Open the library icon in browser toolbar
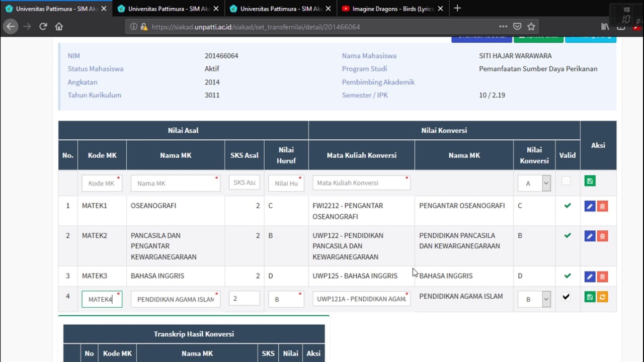This screenshot has width=644, height=362. (x=605, y=27)
